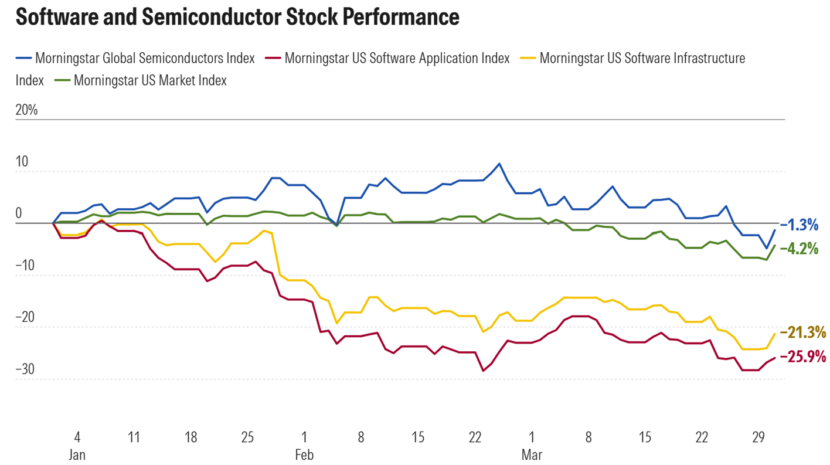Click the yellow Software Infrastructure legend line swatch
Image resolution: width=830 pixels, height=465 pixels.
click(527, 58)
